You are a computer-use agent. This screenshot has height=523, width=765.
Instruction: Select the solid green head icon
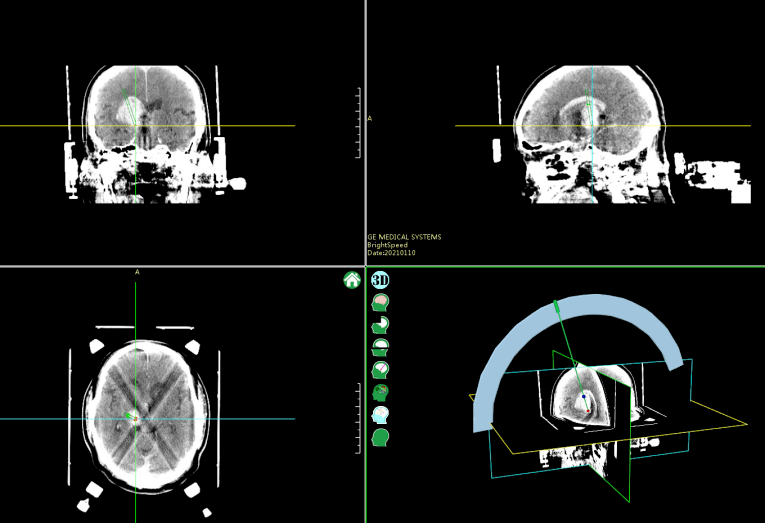tap(380, 437)
